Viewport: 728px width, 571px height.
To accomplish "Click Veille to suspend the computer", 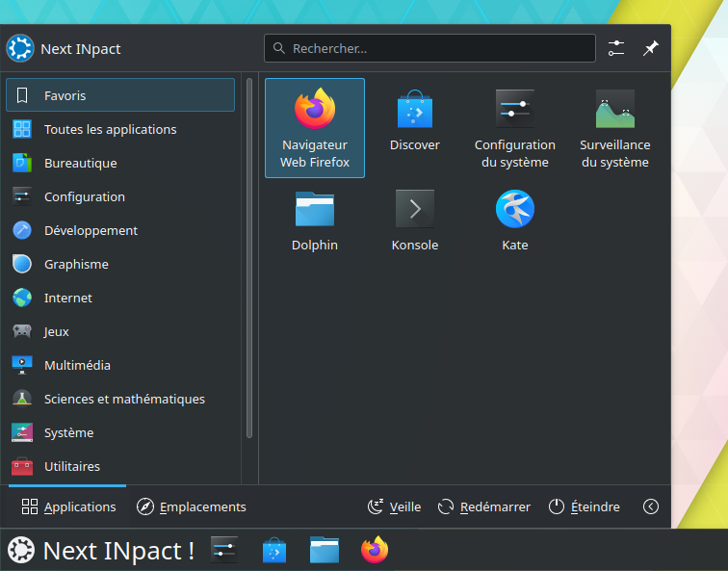I will pyautogui.click(x=394, y=506).
